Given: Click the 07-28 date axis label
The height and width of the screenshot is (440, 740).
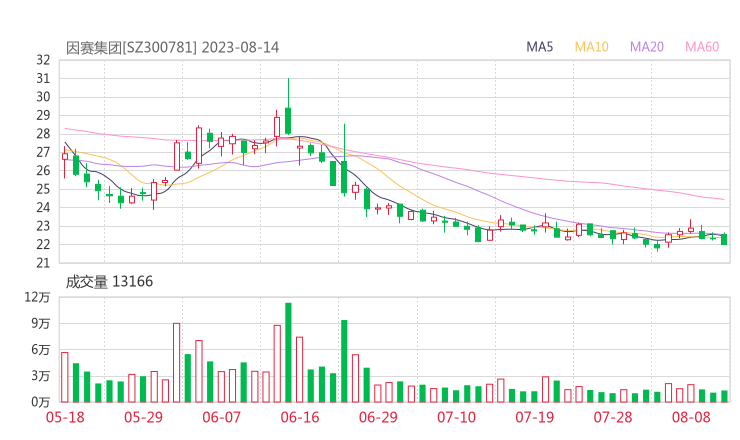Looking at the screenshot, I should pyautogui.click(x=613, y=417).
